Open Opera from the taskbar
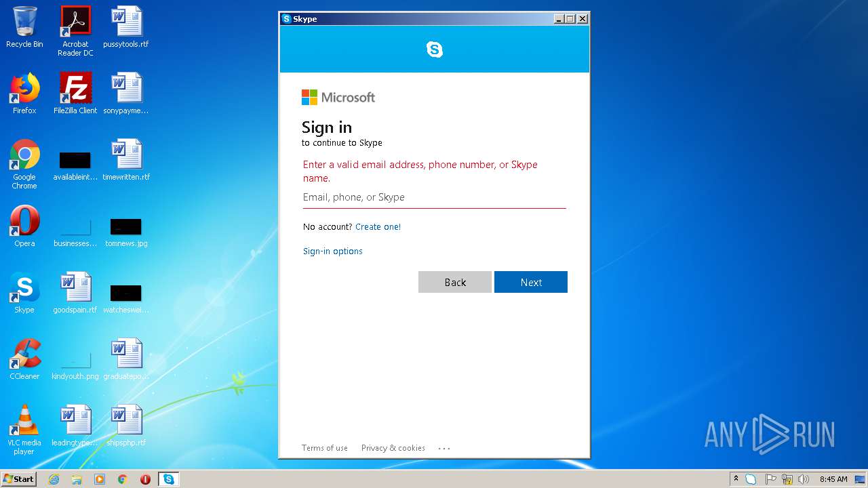The width and height of the screenshot is (868, 488). pyautogui.click(x=145, y=479)
